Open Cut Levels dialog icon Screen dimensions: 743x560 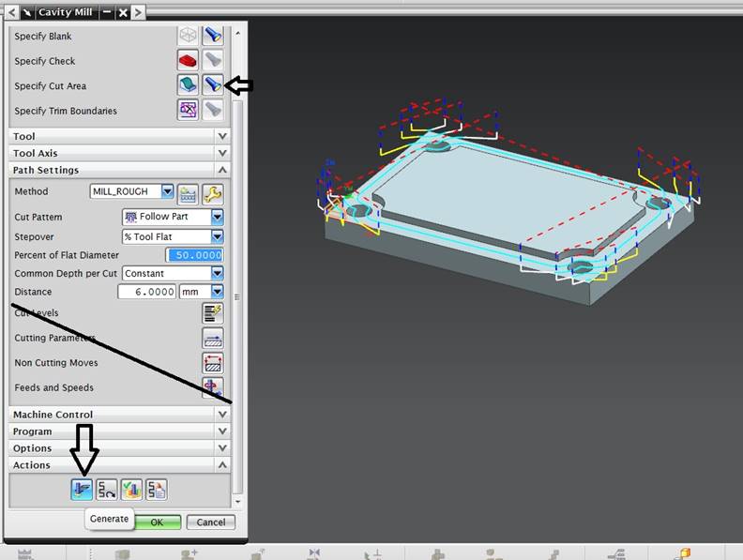[x=213, y=313]
